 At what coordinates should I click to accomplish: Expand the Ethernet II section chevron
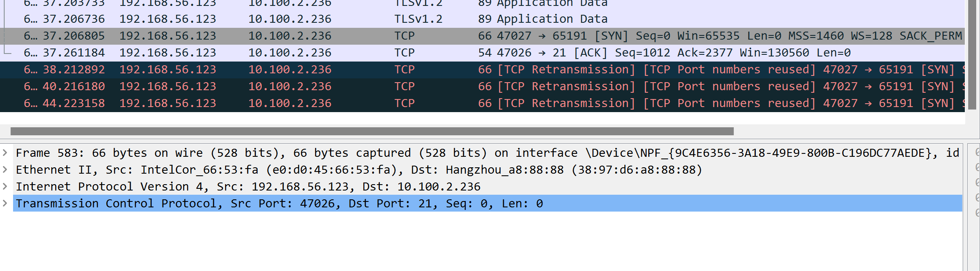5,169
